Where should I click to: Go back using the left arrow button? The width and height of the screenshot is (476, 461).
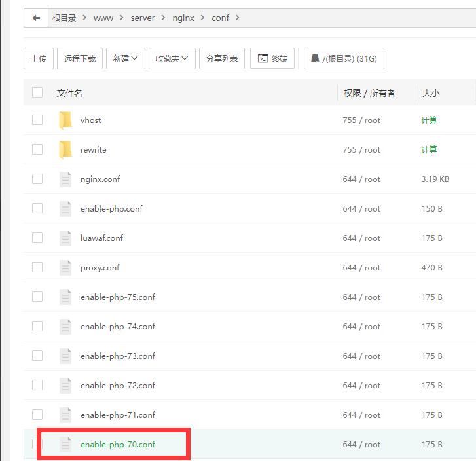(x=36, y=18)
